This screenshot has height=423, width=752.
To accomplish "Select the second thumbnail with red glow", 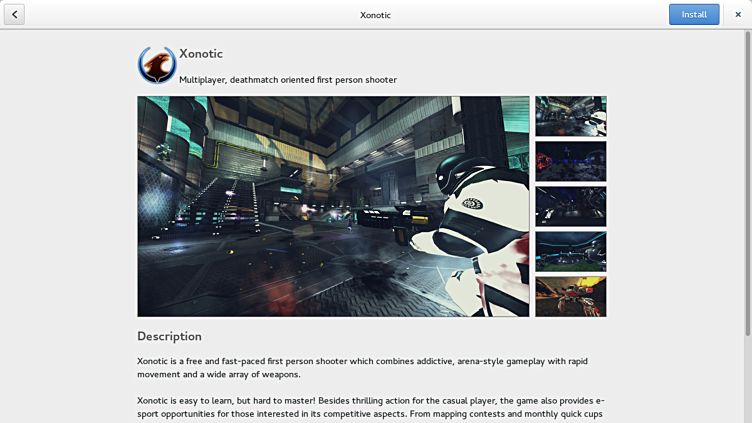I will [x=570, y=161].
